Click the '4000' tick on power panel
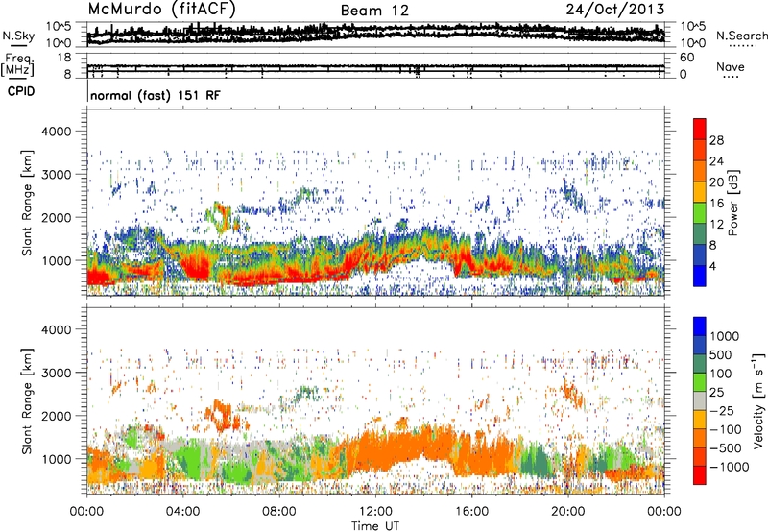The image size is (768, 532). tap(57, 132)
